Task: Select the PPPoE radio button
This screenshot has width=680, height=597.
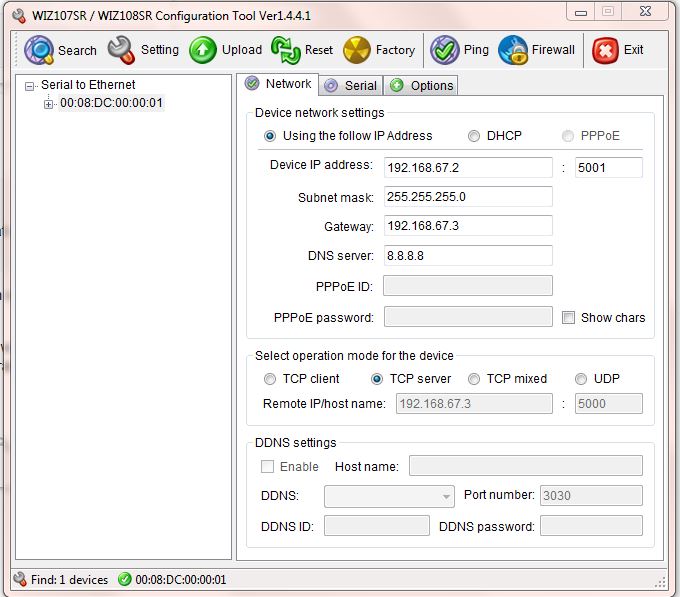Action: tap(568, 136)
